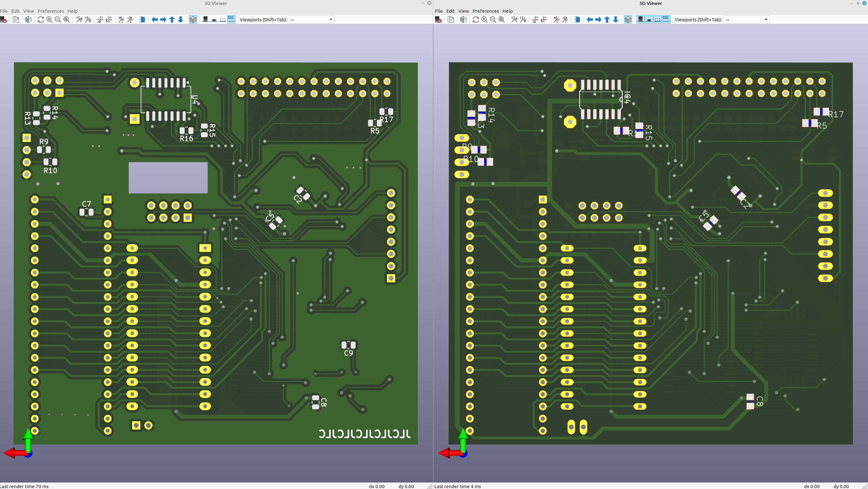868x489 pixels.
Task: Toggle orthographic projection in left viewer
Action: [x=193, y=20]
